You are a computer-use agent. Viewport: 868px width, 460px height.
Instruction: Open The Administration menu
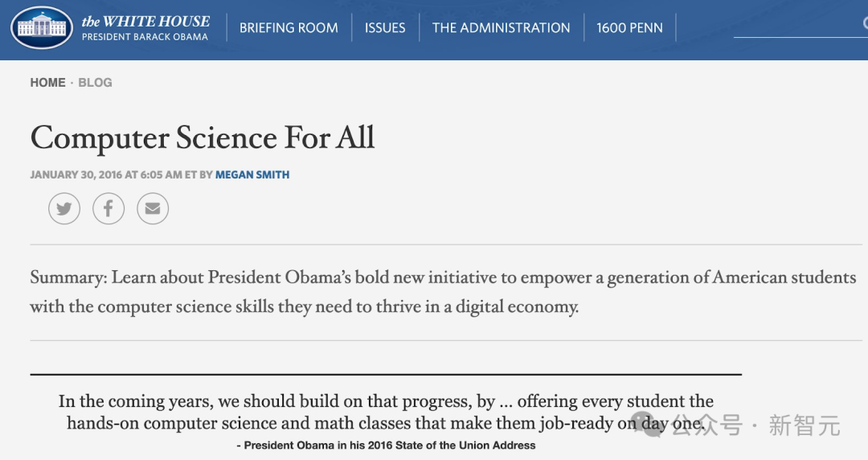pos(501,27)
